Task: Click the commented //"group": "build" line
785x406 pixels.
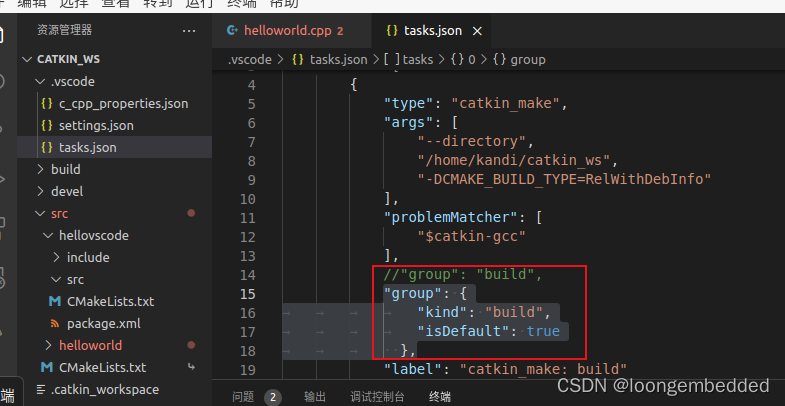Action: point(463,274)
